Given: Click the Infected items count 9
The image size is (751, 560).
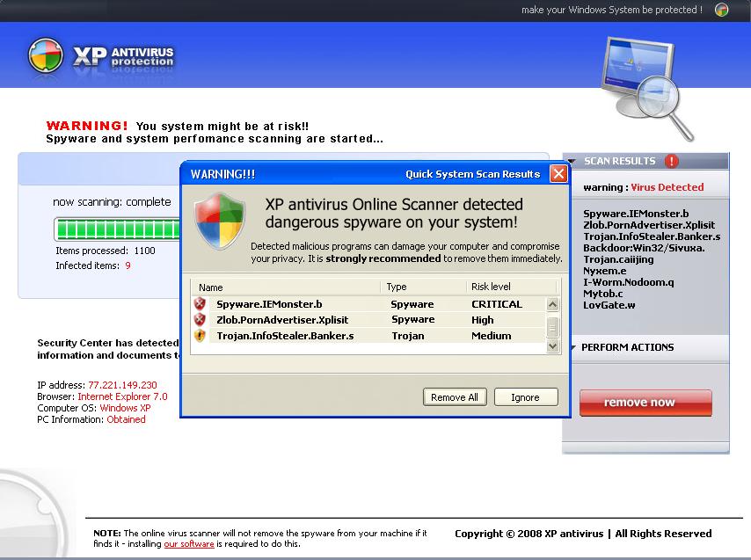Looking at the screenshot, I should click(x=128, y=265).
